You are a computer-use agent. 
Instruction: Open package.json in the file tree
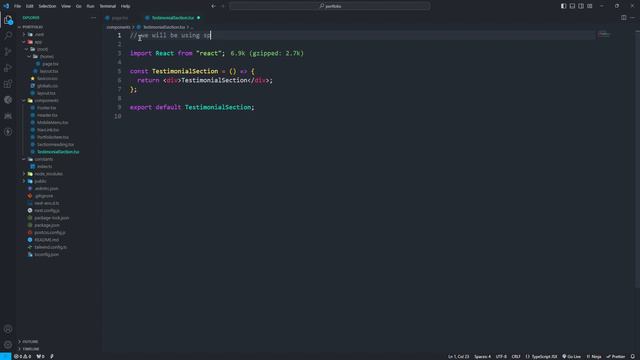pos(47,225)
